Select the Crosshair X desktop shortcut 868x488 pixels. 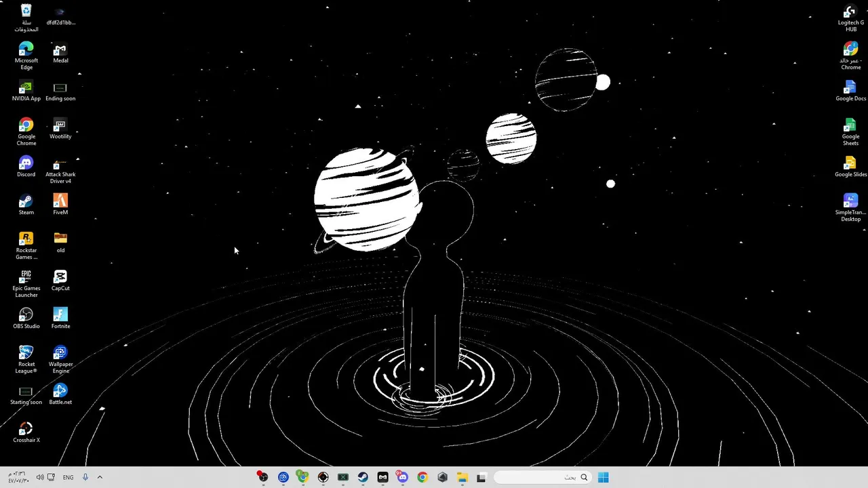coord(26,432)
